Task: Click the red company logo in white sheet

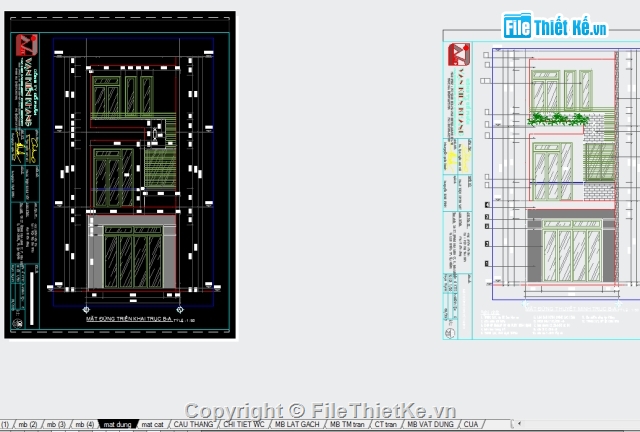Action: [x=459, y=54]
